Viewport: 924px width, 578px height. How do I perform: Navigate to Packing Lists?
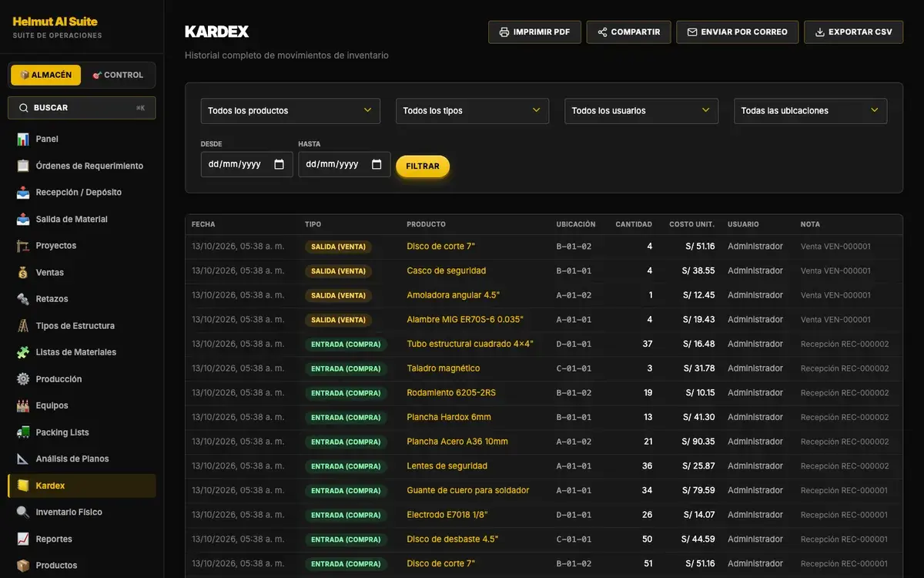pyautogui.click(x=82, y=432)
